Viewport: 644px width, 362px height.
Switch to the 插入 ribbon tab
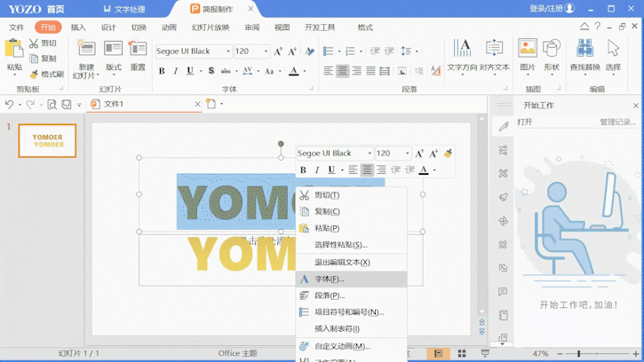click(x=78, y=28)
